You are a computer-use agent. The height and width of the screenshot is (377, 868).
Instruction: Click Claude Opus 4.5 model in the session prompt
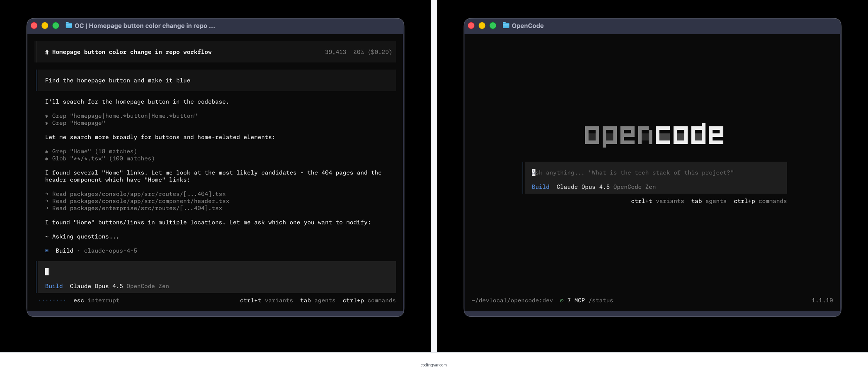click(96, 286)
